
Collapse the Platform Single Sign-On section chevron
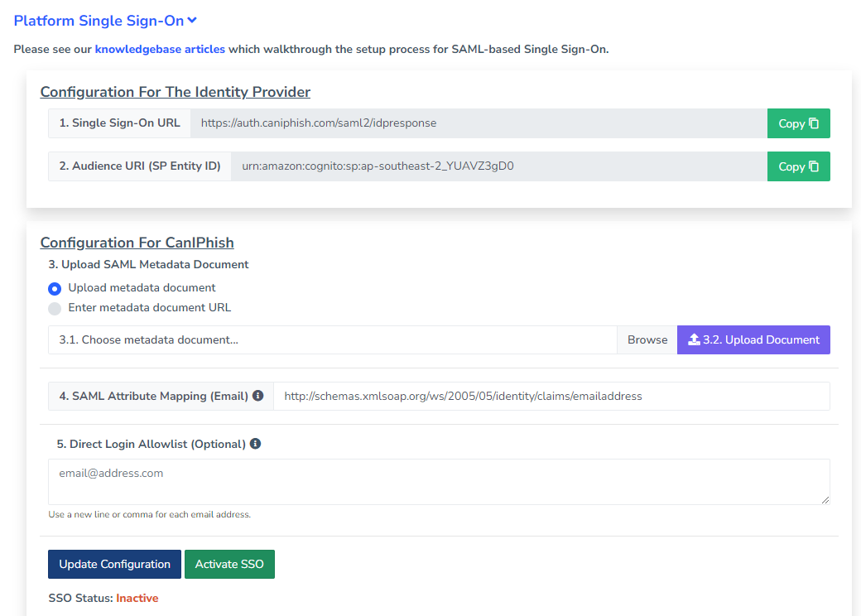191,21
